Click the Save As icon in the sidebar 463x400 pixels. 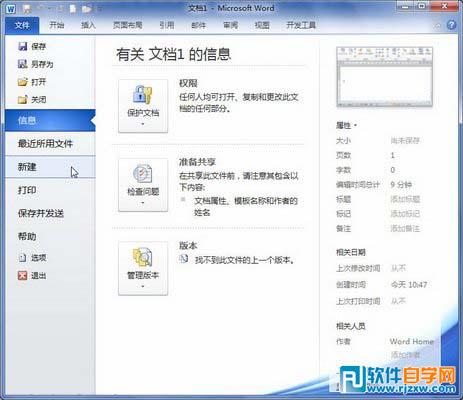coord(22,64)
